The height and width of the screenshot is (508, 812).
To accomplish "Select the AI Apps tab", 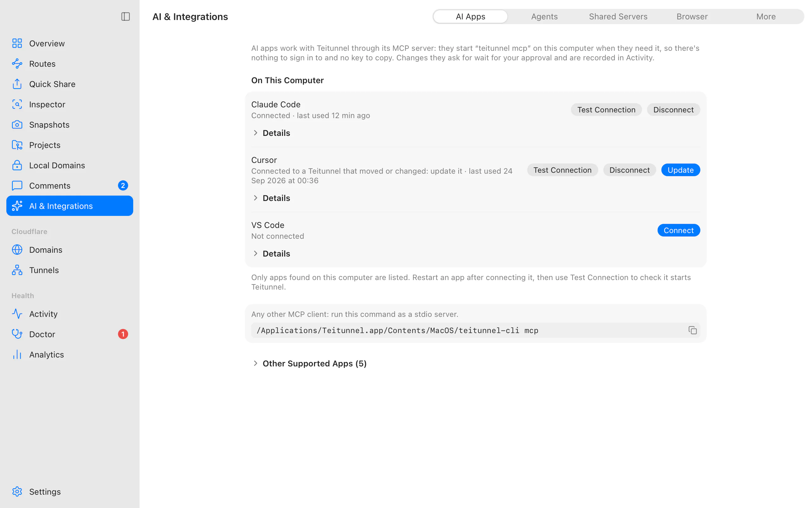I will (x=470, y=17).
